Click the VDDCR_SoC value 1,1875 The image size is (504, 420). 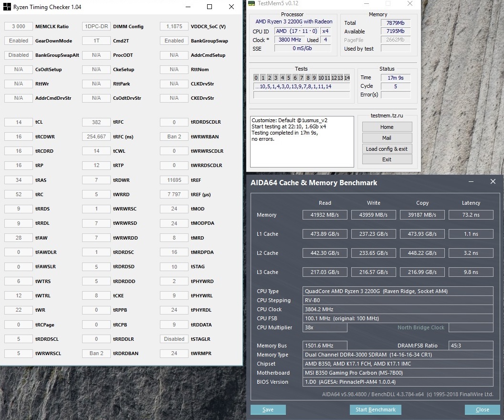tap(174, 26)
